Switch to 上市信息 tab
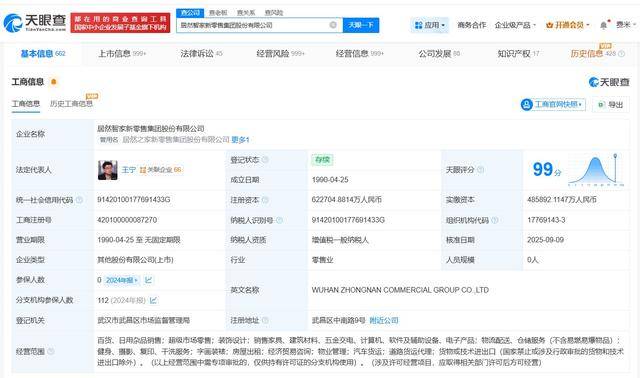 (122, 53)
